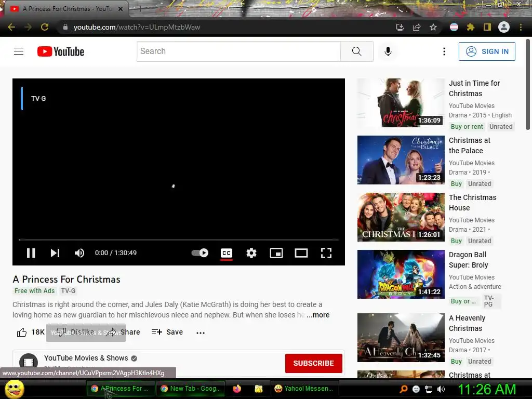Click the page vertical scrollbar

click(x=528, y=85)
